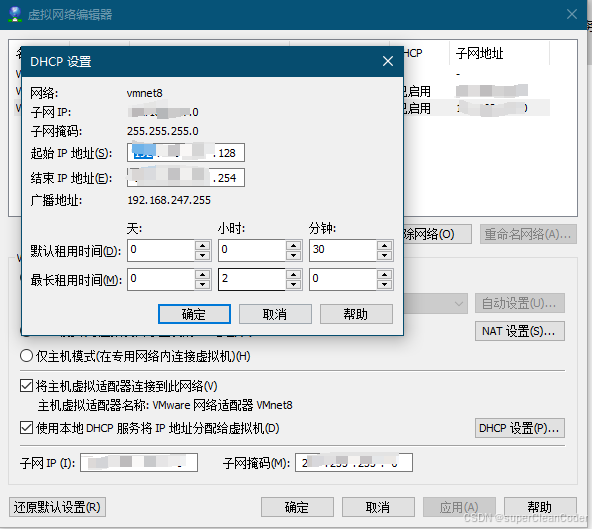Increase 默认租用时间 minutes value
592x529 pixels.
385,245
